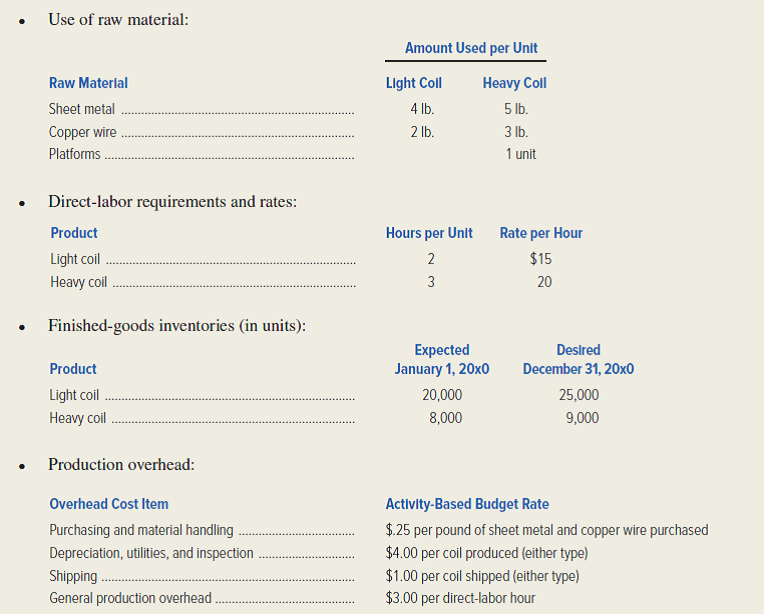764x614 pixels.
Task: Click the 'Activity-Based Budget Rate' header
Action: [467, 504]
